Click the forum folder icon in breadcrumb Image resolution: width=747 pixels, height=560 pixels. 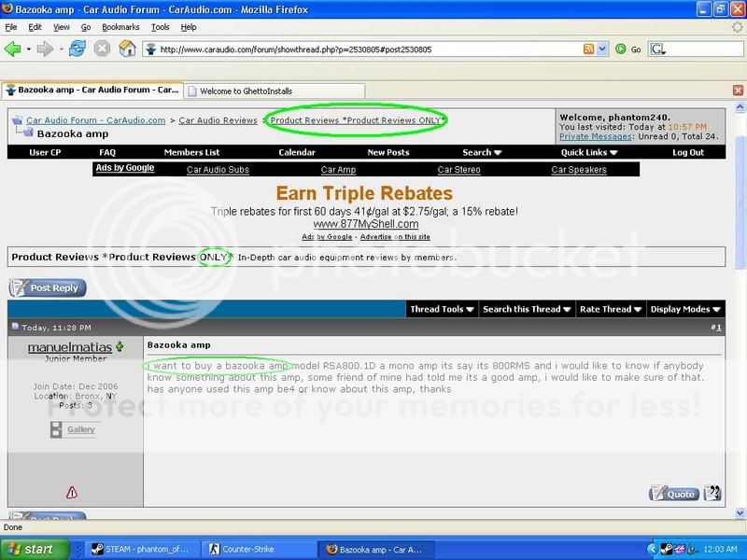[x=18, y=120]
